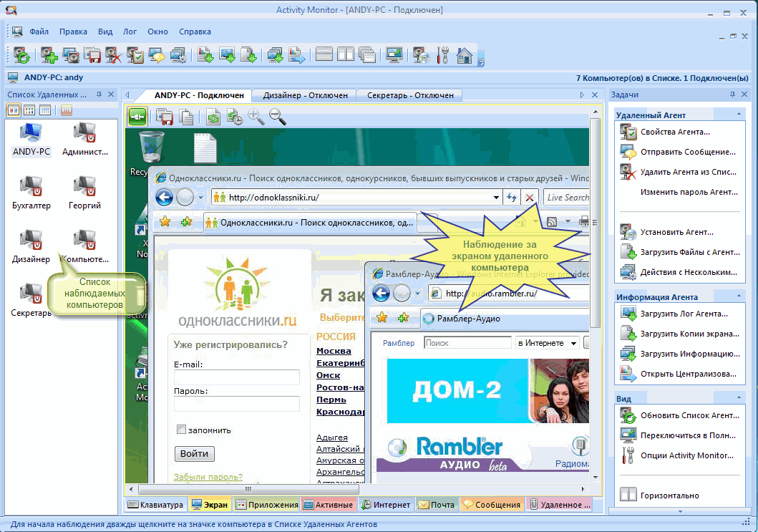Viewport: 758px width, 532px height.
Task: Click the download files document icon
Action: [248, 55]
